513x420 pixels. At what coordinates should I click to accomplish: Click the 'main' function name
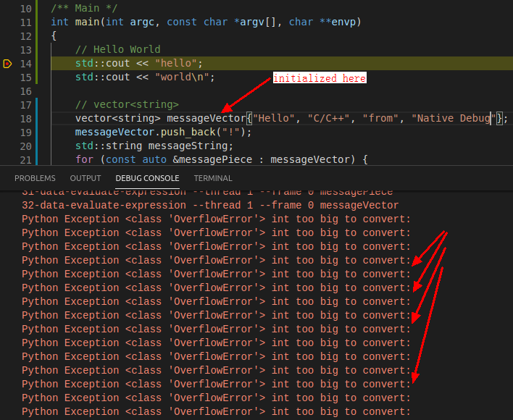coord(87,22)
